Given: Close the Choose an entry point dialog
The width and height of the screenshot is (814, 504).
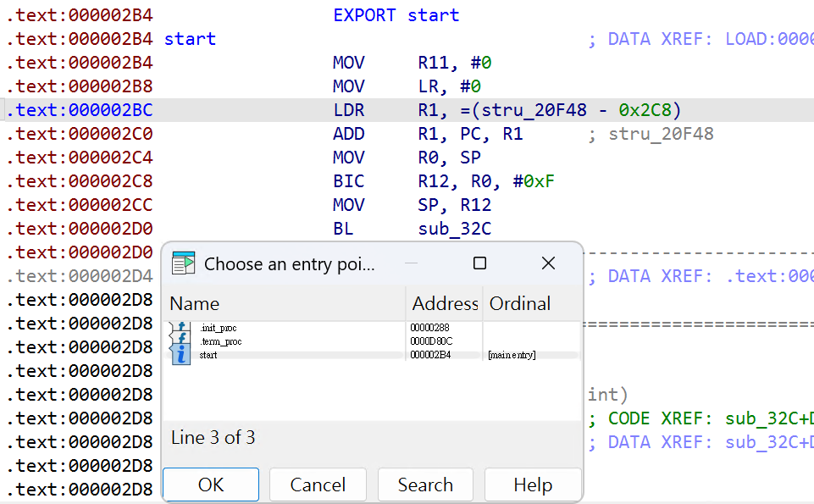Looking at the screenshot, I should pyautogui.click(x=548, y=263).
